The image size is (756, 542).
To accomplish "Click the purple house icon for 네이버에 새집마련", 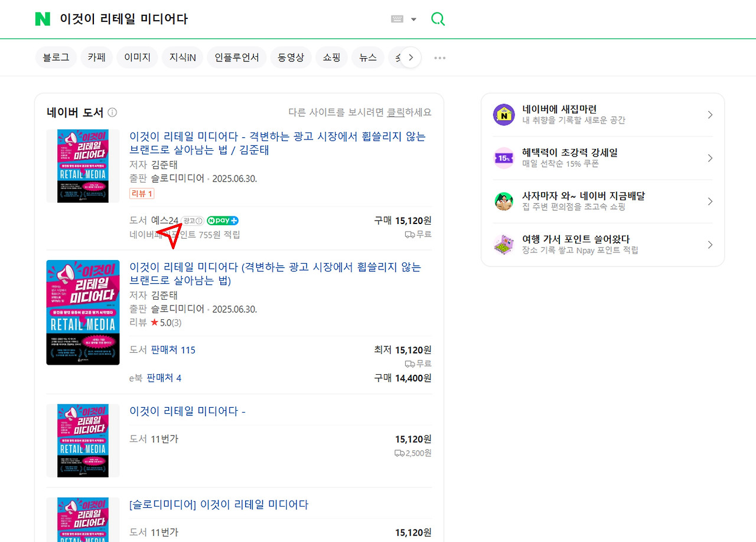I will click(x=504, y=115).
